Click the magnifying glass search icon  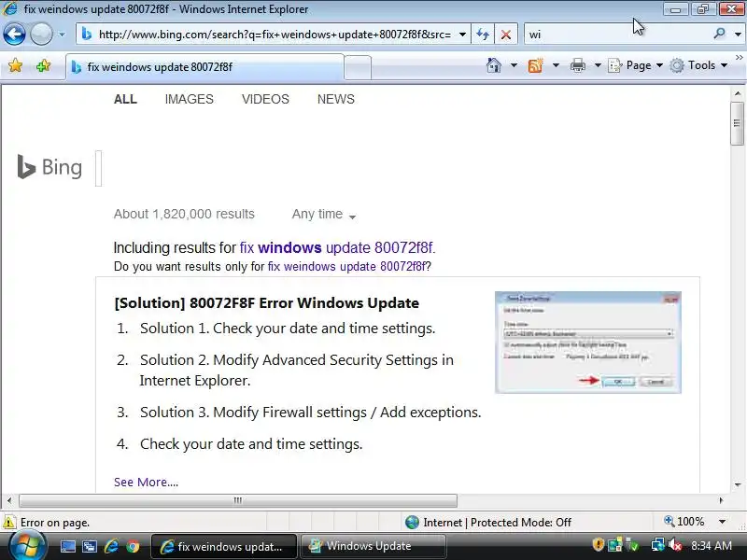pos(719,34)
